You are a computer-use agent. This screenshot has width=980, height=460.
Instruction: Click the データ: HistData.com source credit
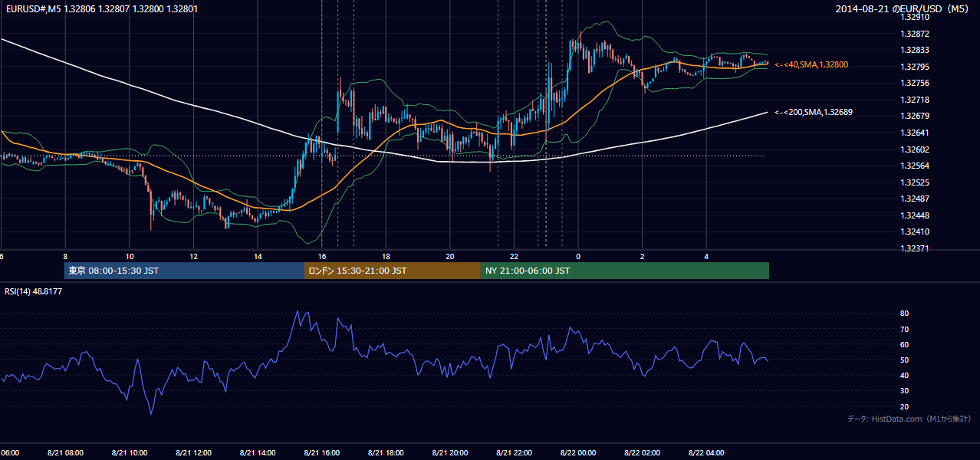909,419
